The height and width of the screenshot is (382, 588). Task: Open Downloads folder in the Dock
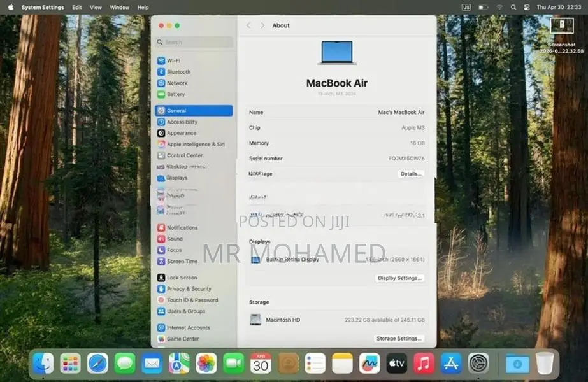517,364
